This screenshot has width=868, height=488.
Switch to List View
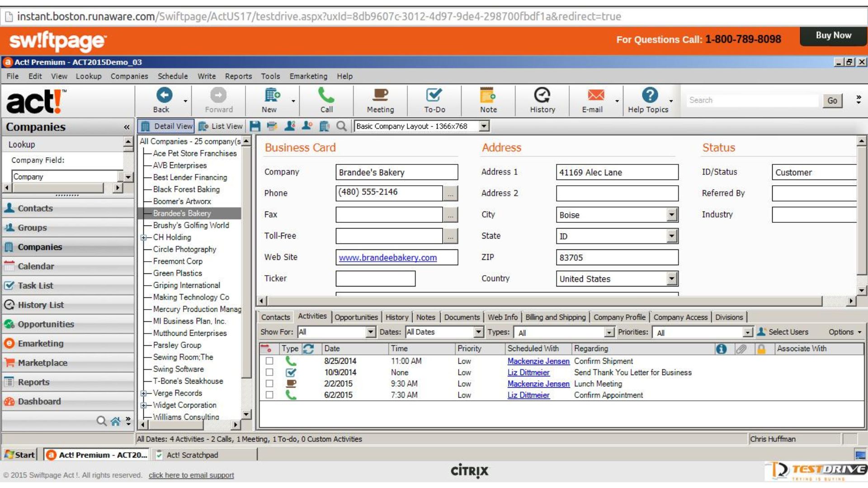(221, 126)
